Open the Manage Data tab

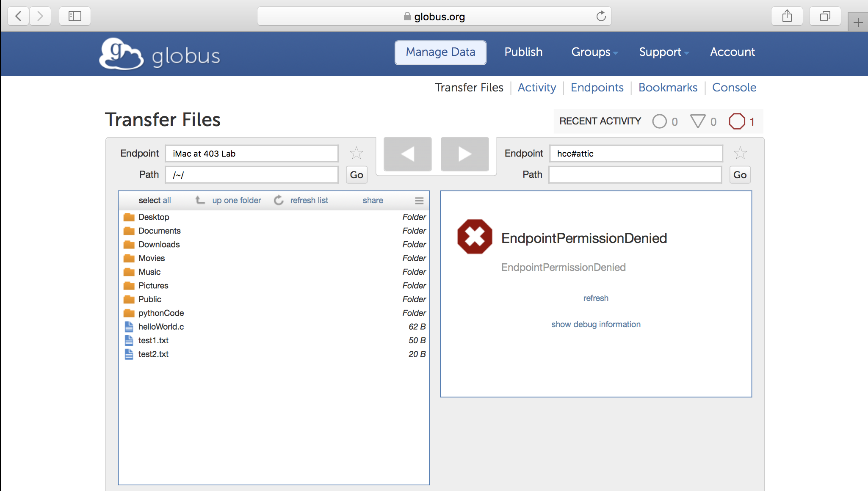coord(440,52)
